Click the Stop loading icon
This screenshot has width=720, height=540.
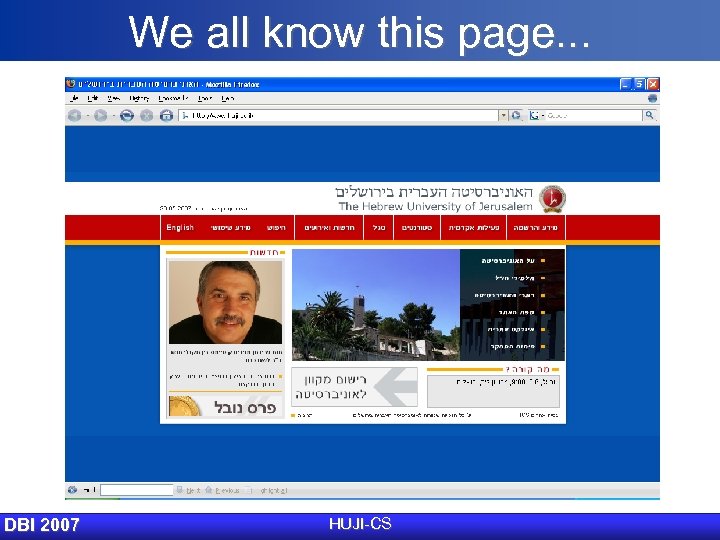pos(146,116)
